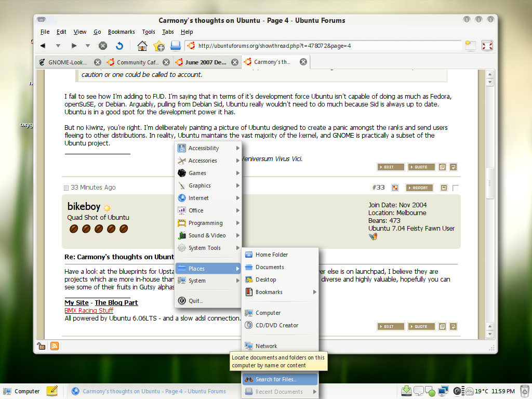Go back with the left arrow button
Viewport: 532px width, 399px height.
tap(43, 46)
